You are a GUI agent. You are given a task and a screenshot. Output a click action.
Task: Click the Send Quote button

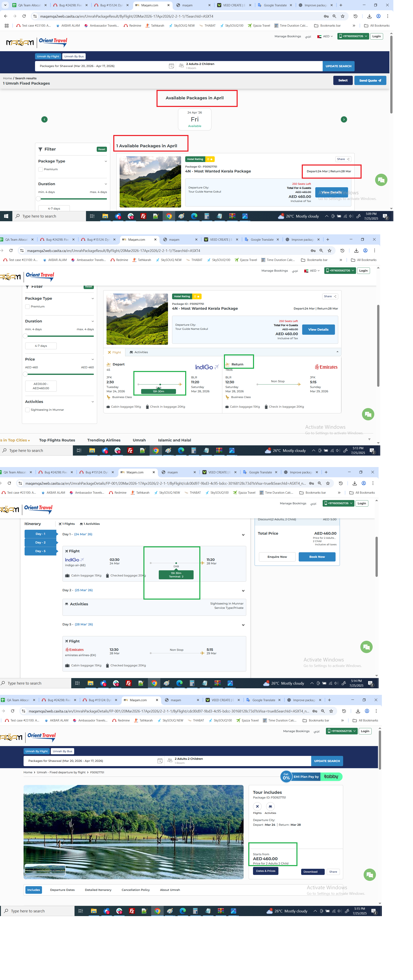pyautogui.click(x=370, y=81)
